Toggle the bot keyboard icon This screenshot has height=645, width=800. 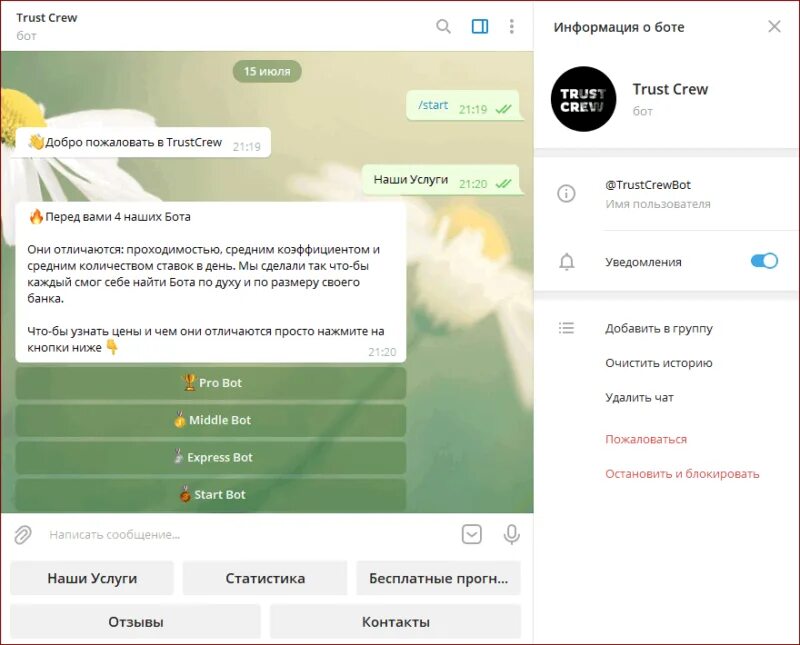pyautogui.click(x=471, y=534)
